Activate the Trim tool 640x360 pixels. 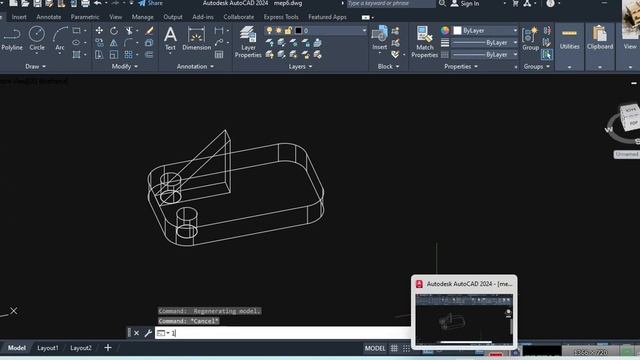[x=129, y=31]
